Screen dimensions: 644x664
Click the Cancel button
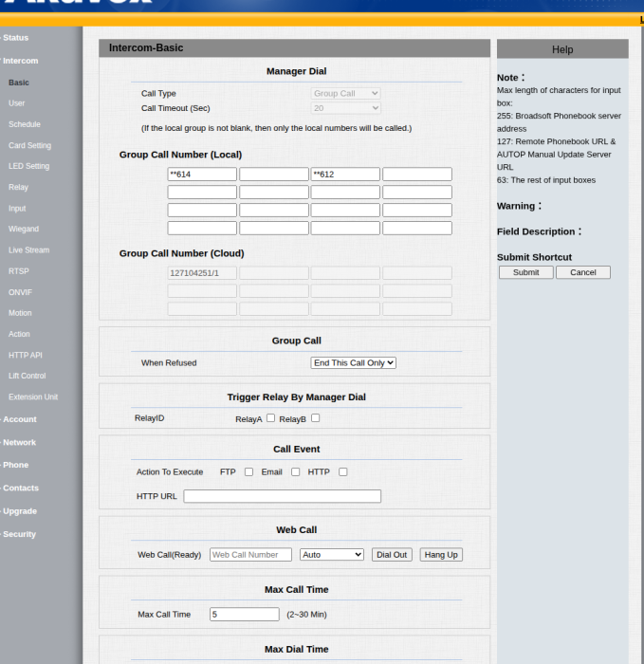(583, 272)
